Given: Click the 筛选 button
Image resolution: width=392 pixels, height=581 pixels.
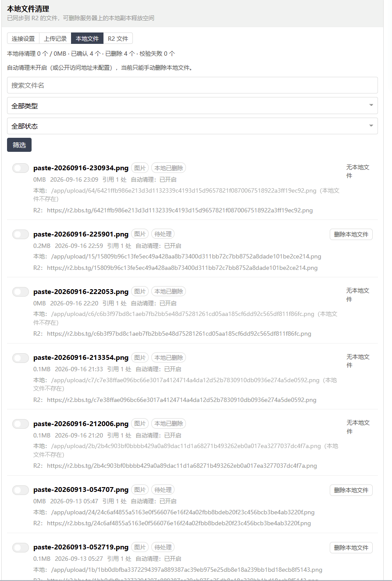Looking at the screenshot, I should coord(19,145).
